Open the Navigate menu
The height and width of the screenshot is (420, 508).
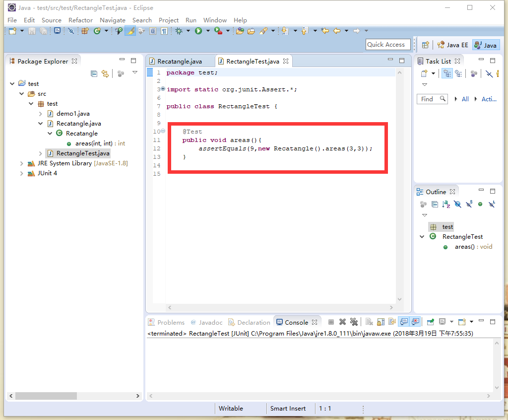[113, 20]
